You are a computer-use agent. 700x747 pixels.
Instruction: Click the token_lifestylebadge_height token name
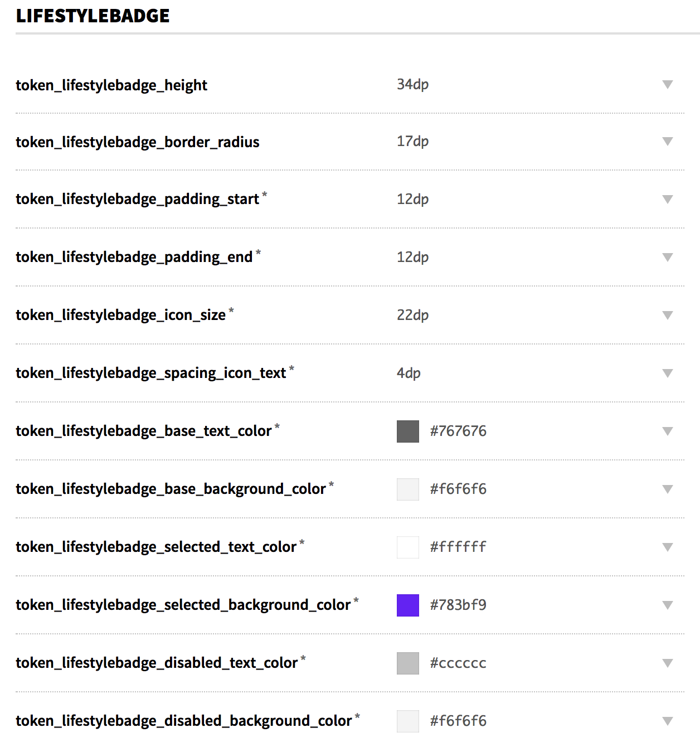coord(111,85)
